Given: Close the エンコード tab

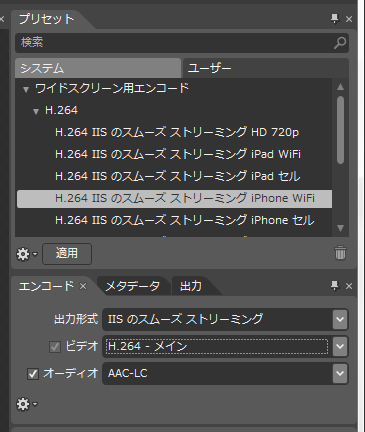Looking at the screenshot, I should pos(83,286).
